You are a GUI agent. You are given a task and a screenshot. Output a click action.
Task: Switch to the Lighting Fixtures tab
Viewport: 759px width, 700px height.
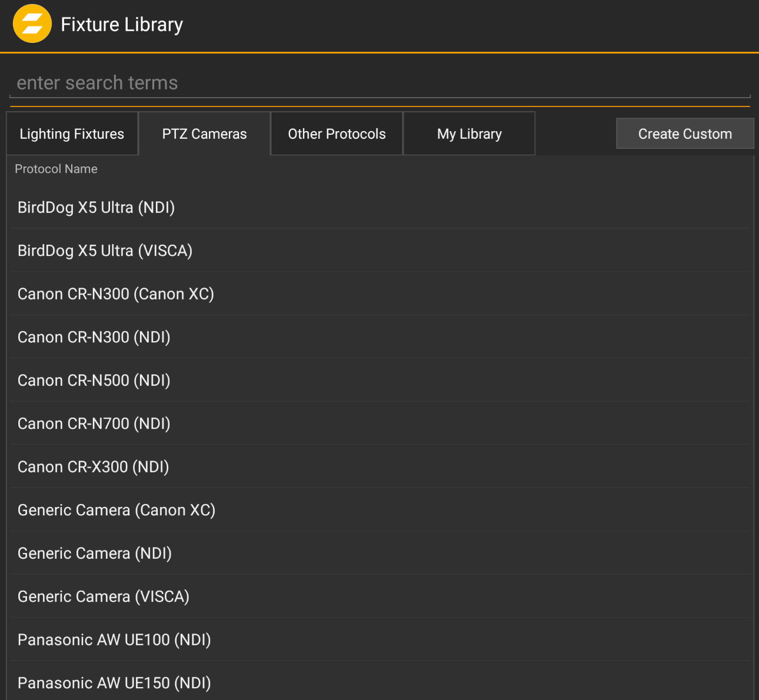point(72,134)
